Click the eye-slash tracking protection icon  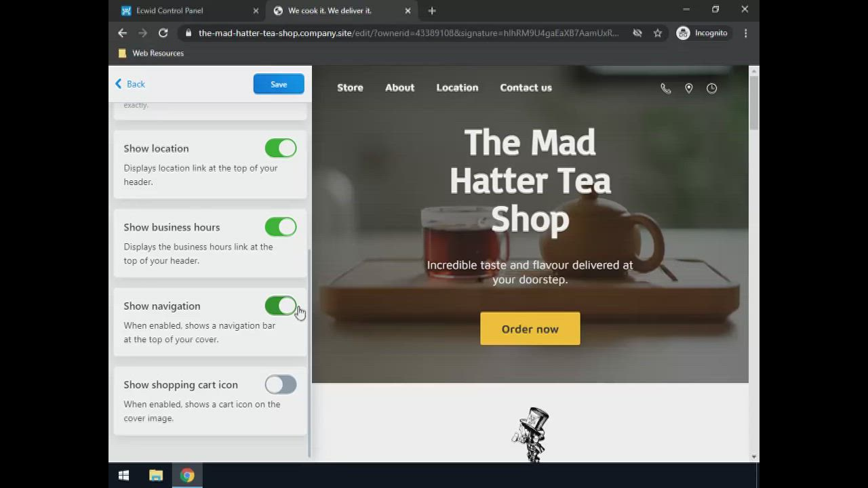tap(637, 33)
